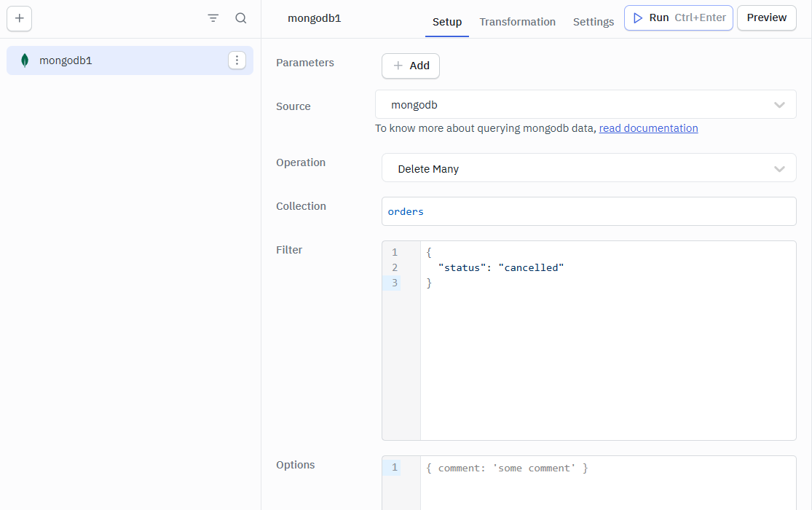Switch to the Setup tab

[x=446, y=22]
